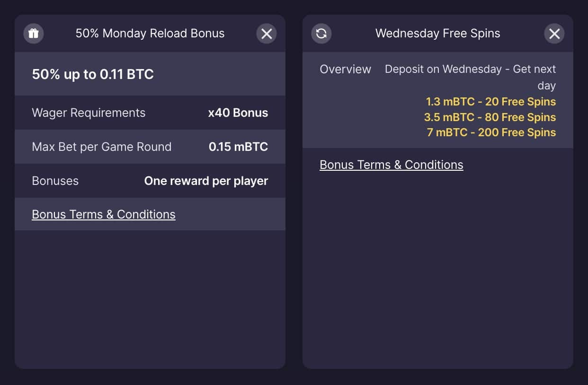Click the refresh icon beside Wednesday Free Spins
Screen dimensions: 588x385
pos(321,34)
